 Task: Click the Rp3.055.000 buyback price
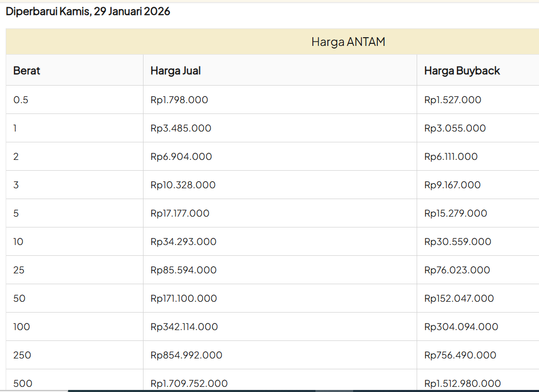pyautogui.click(x=455, y=128)
